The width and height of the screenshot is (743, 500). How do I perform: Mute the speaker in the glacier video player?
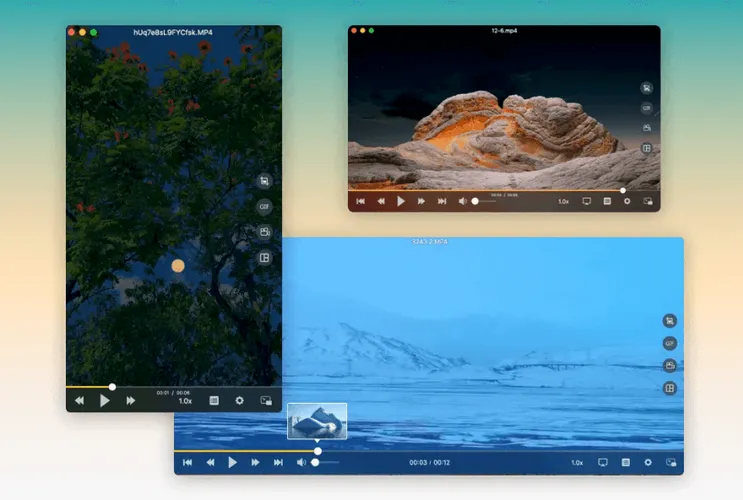point(300,462)
